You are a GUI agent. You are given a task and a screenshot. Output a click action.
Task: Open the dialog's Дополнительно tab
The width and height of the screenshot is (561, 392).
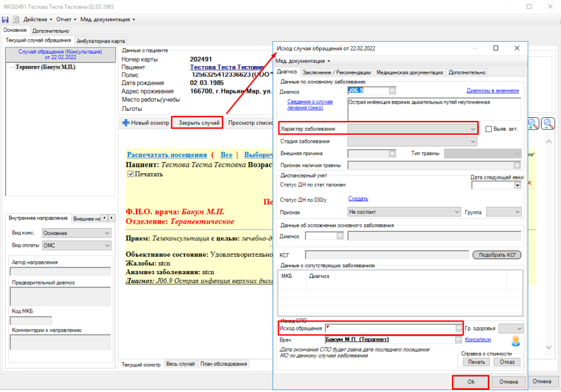click(x=467, y=72)
